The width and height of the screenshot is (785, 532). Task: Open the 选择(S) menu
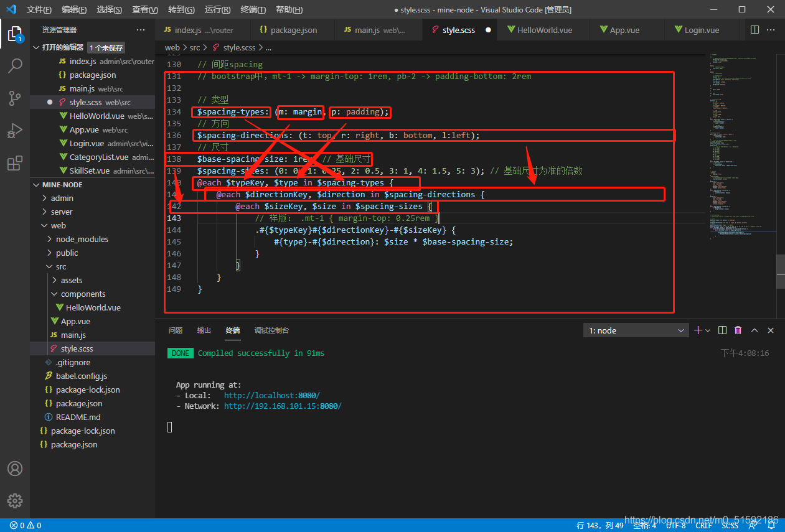coord(110,10)
